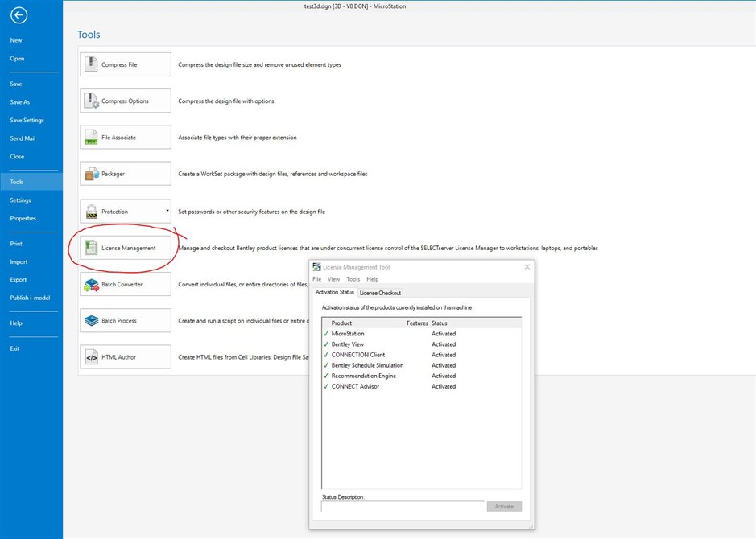This screenshot has height=539, width=756.
Task: Click the green checkmark beside CONNECT Advisor
Action: pos(326,386)
